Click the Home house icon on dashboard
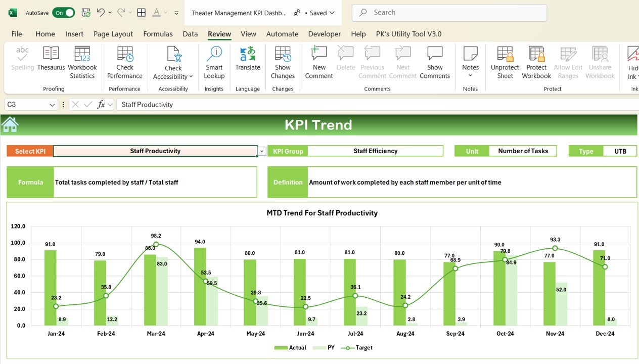This screenshot has height=364, width=639. coord(10,124)
